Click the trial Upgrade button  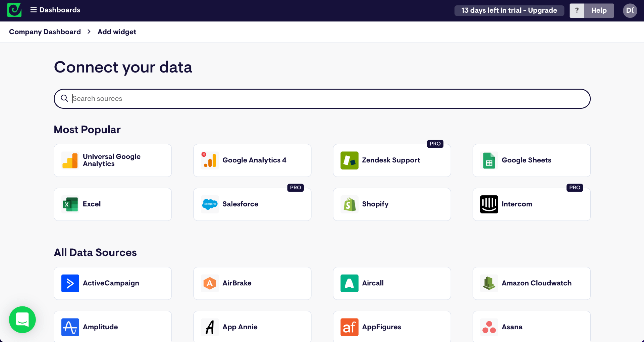[509, 10]
